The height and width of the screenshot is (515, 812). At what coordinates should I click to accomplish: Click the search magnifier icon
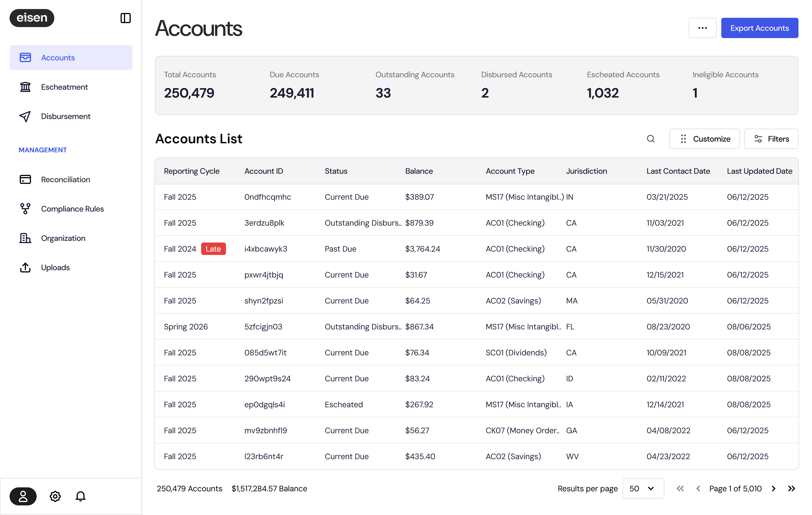click(x=650, y=139)
